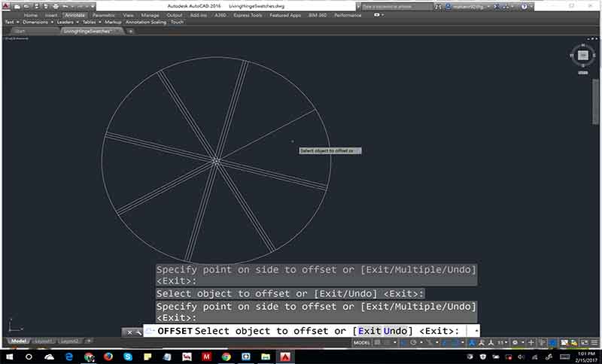This screenshot has width=602, height=364.
Task: Open Google Chrome from the taskbar
Action: (227, 357)
